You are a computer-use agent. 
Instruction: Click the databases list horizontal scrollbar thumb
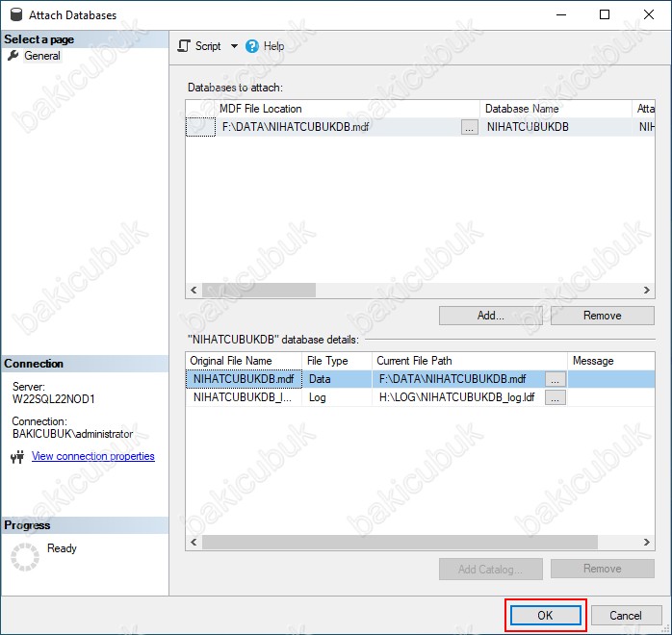259,291
